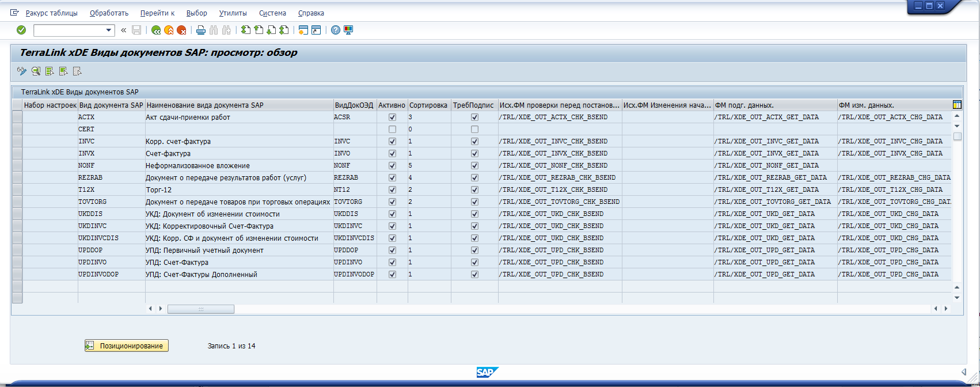Screen dimensions: 980x387
Task: Click the Create New Session icon
Action: pyautogui.click(x=303, y=30)
